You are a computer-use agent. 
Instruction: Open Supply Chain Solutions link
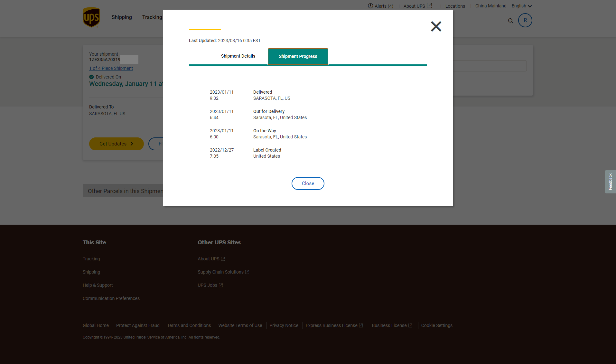pos(223,272)
